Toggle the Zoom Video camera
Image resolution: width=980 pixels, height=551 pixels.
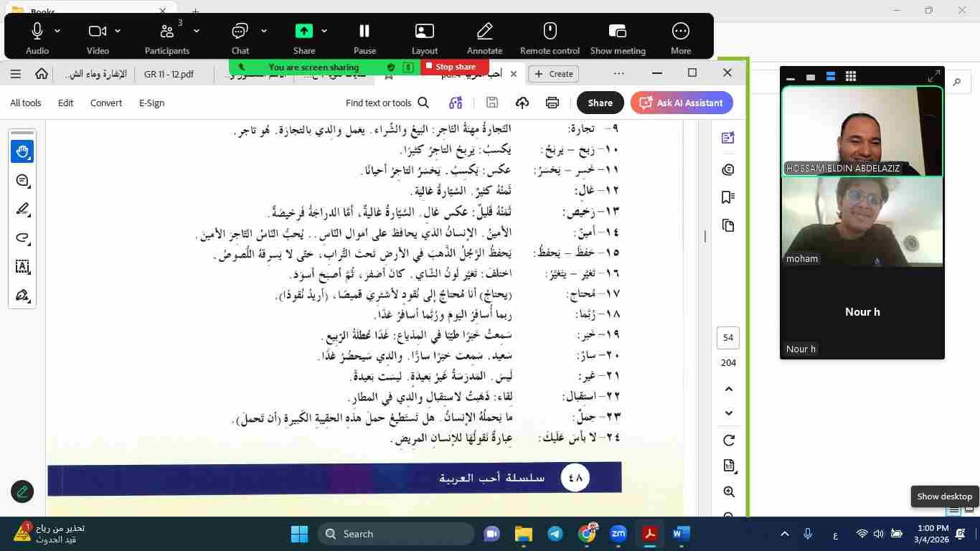(x=98, y=37)
